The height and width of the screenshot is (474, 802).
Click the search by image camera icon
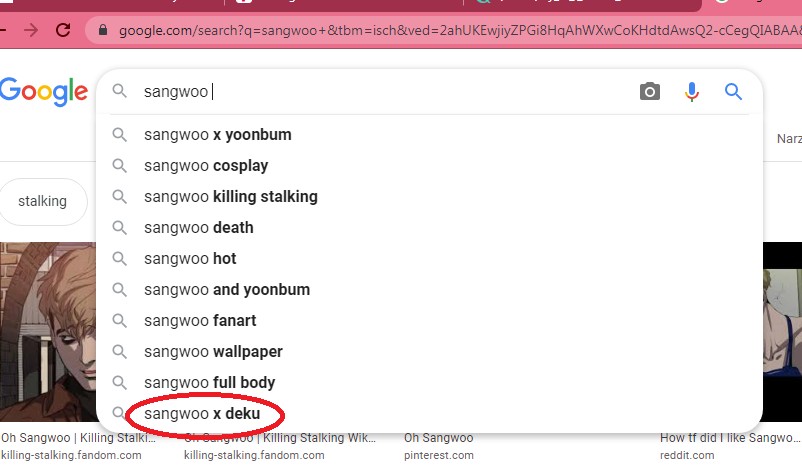tap(650, 92)
